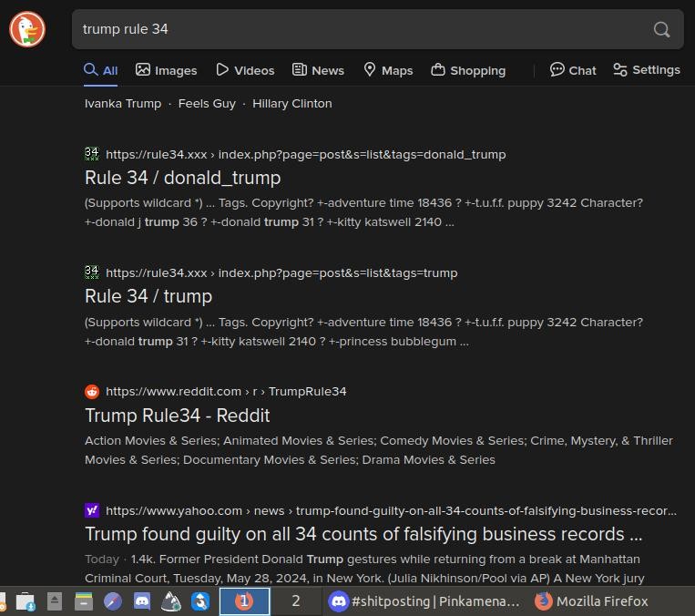Select the Ivanka Trump related search

(123, 103)
